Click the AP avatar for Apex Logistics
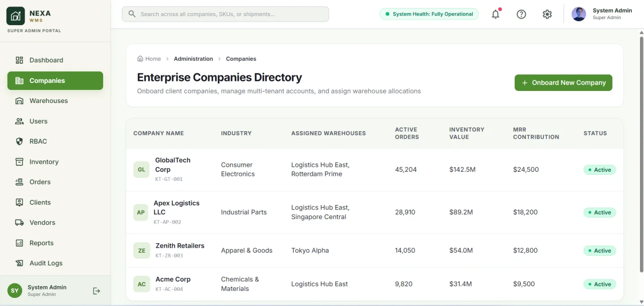Image resolution: width=644 pixels, height=306 pixels. pyautogui.click(x=141, y=213)
